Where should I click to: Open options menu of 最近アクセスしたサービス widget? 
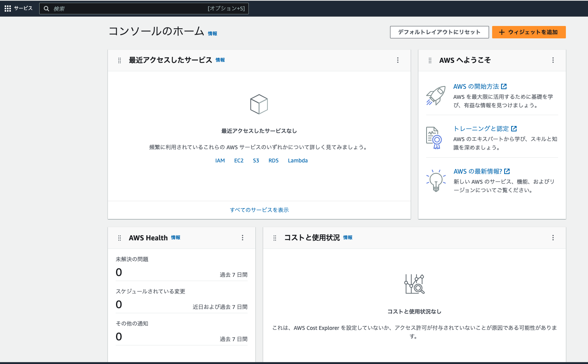[x=397, y=60]
